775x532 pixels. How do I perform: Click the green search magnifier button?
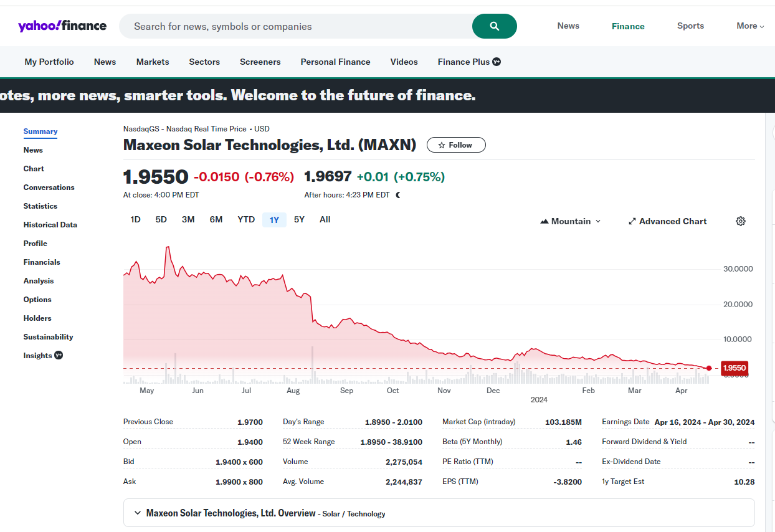click(494, 26)
